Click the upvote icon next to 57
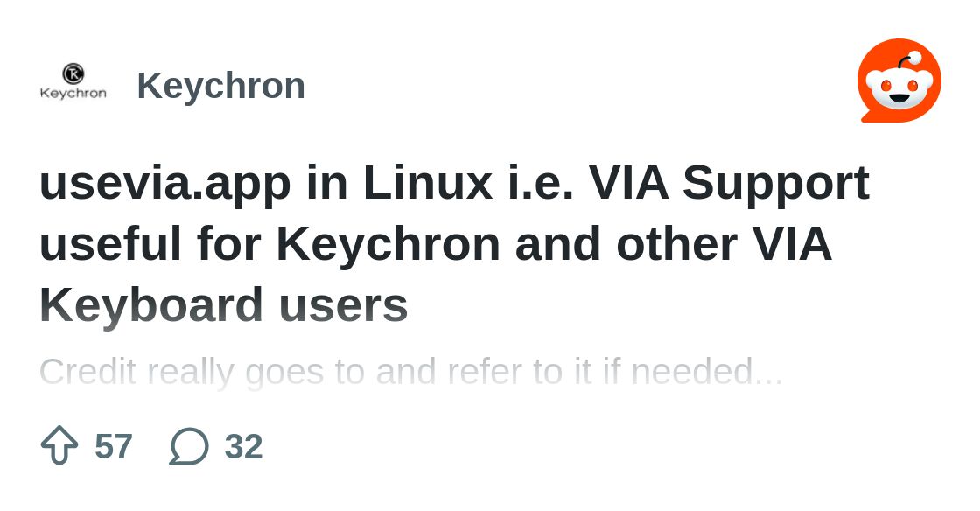The image size is (980, 511). point(59,445)
